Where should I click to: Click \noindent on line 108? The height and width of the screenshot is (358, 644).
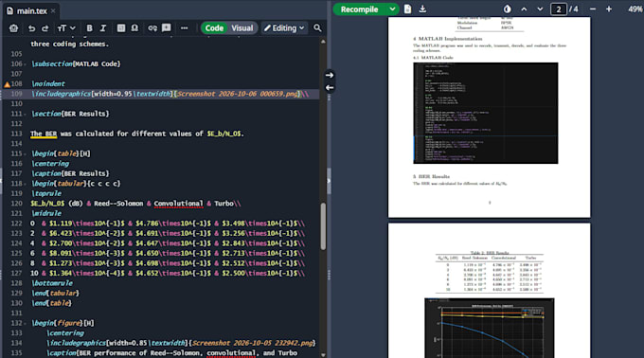(48, 83)
